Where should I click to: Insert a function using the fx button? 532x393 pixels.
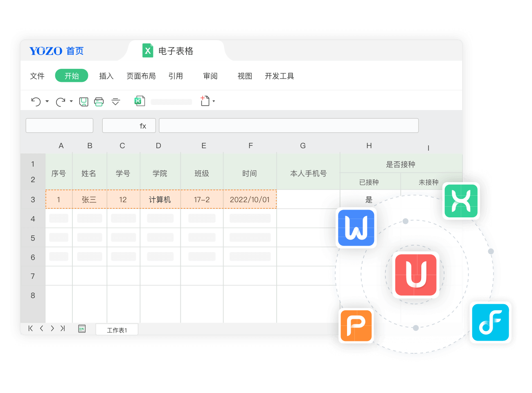point(142,126)
